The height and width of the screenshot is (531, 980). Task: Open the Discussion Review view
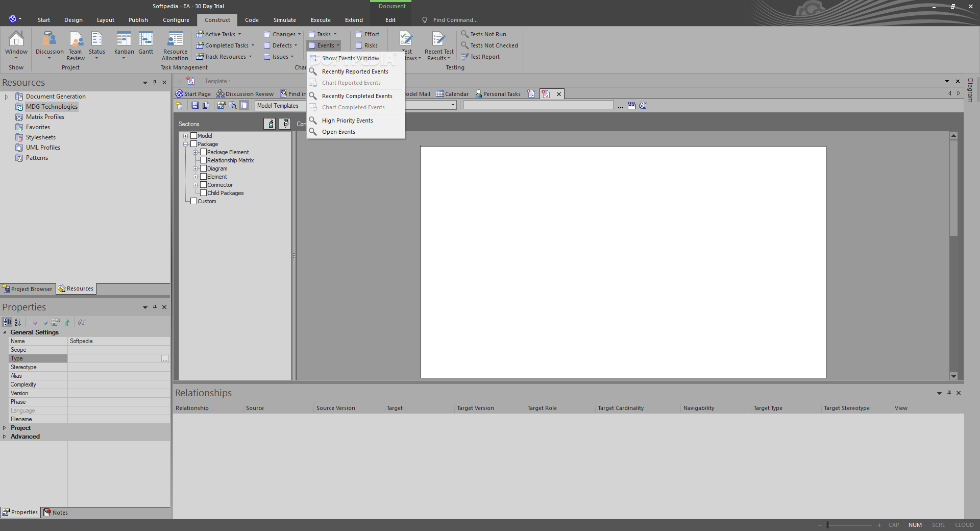[245, 94]
